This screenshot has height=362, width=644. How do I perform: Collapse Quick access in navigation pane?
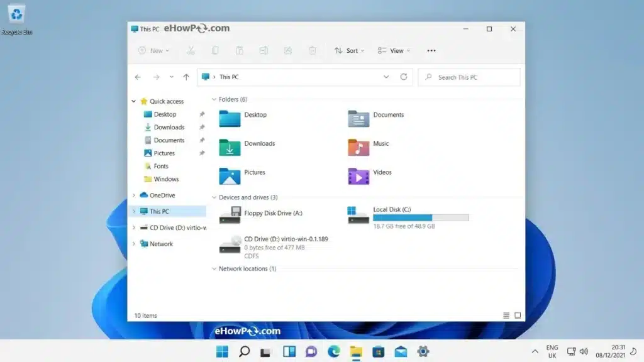[x=134, y=101]
